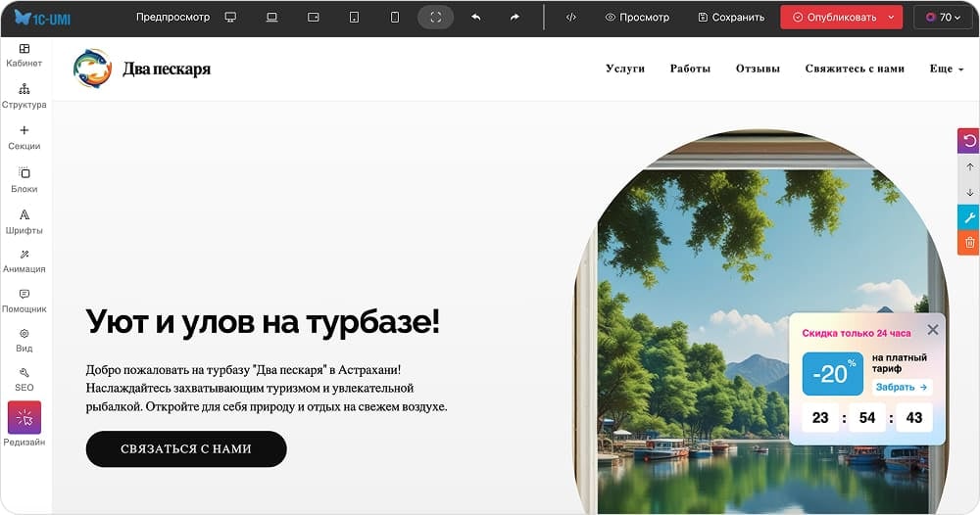Click the Просмотр button

pos(637,18)
